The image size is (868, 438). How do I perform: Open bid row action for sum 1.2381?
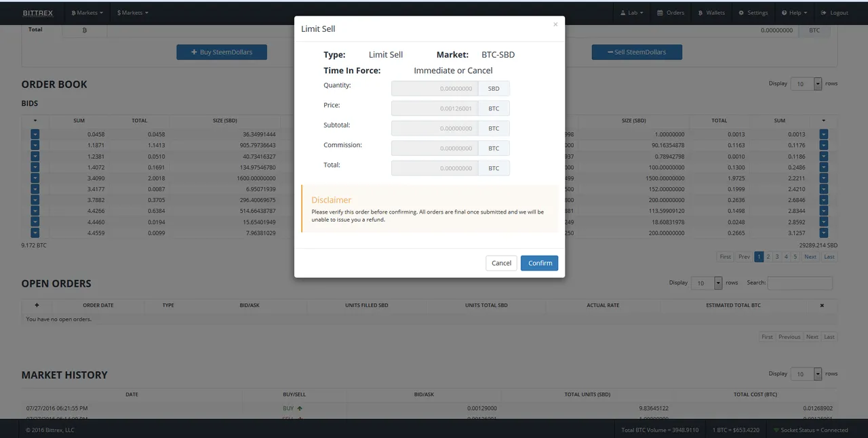[x=35, y=156]
